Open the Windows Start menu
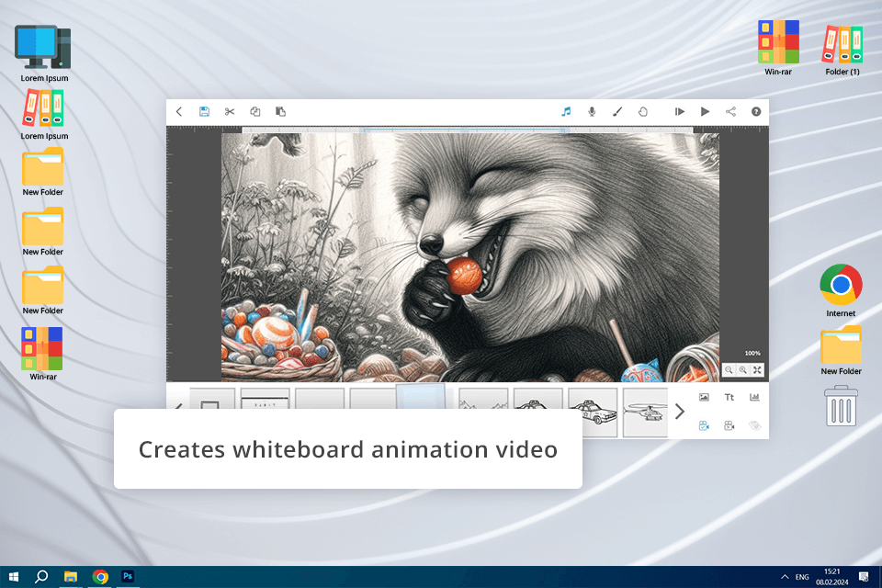This screenshot has width=882, height=588. tap(14, 577)
